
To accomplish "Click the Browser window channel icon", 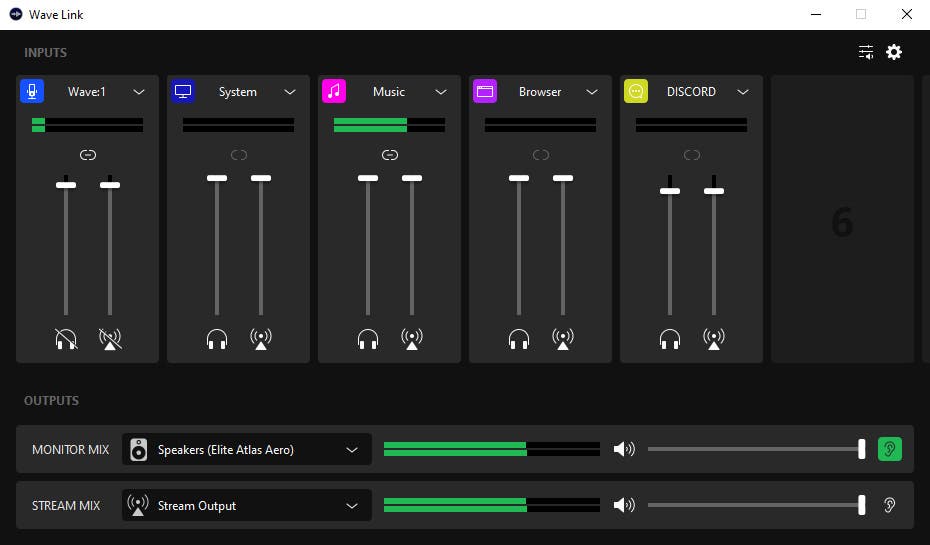I will [485, 91].
